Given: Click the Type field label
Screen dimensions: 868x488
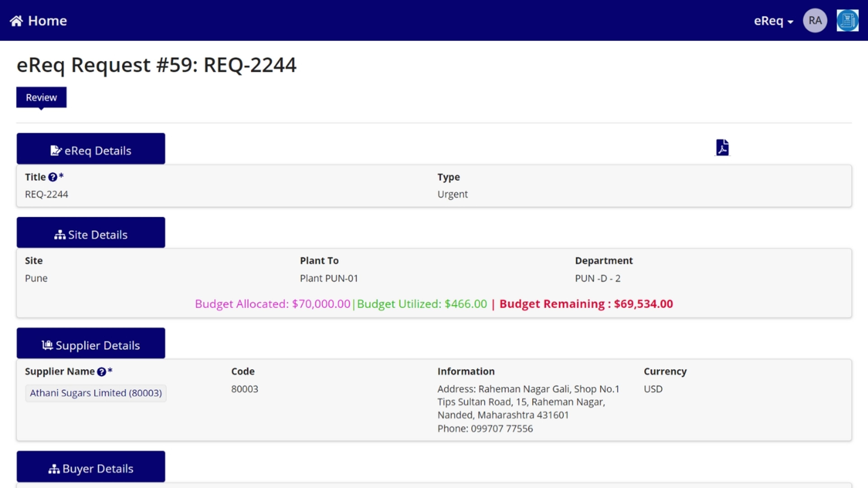Looking at the screenshot, I should click(448, 177).
